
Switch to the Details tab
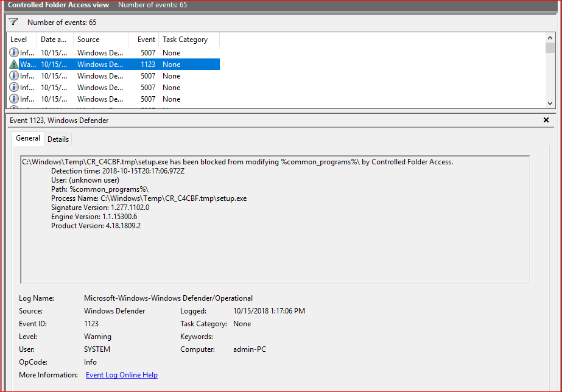(x=58, y=139)
